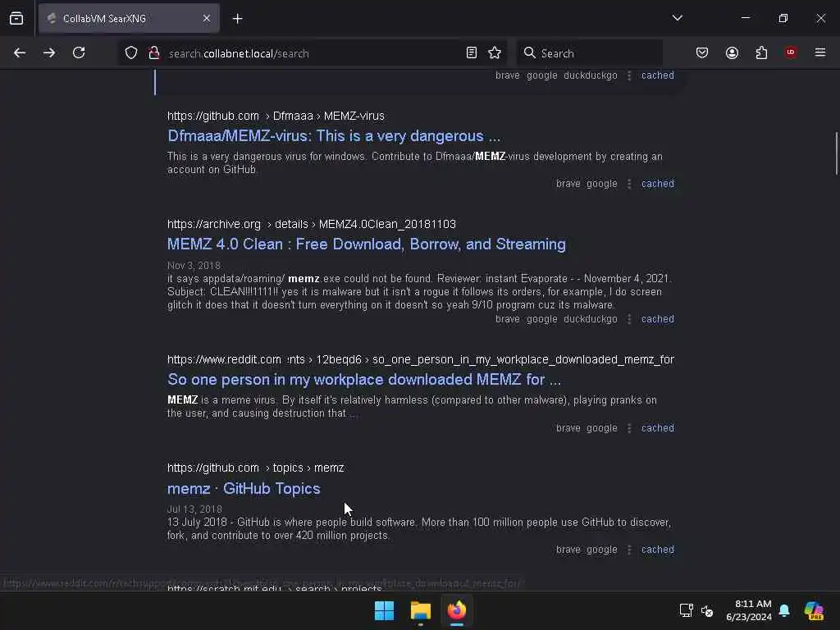Go forward one page
The image size is (840, 630).
[x=49, y=53]
